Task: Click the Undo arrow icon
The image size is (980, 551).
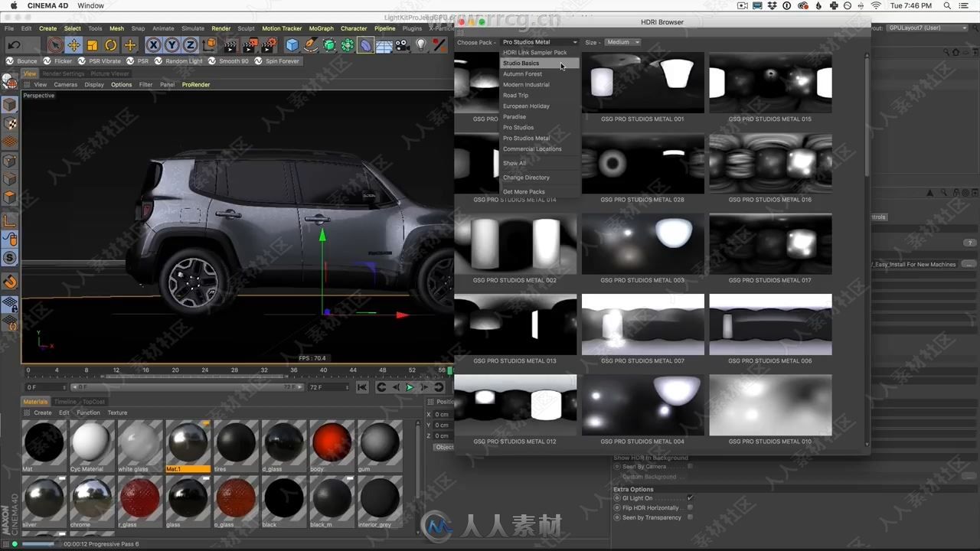Action: coord(14,45)
